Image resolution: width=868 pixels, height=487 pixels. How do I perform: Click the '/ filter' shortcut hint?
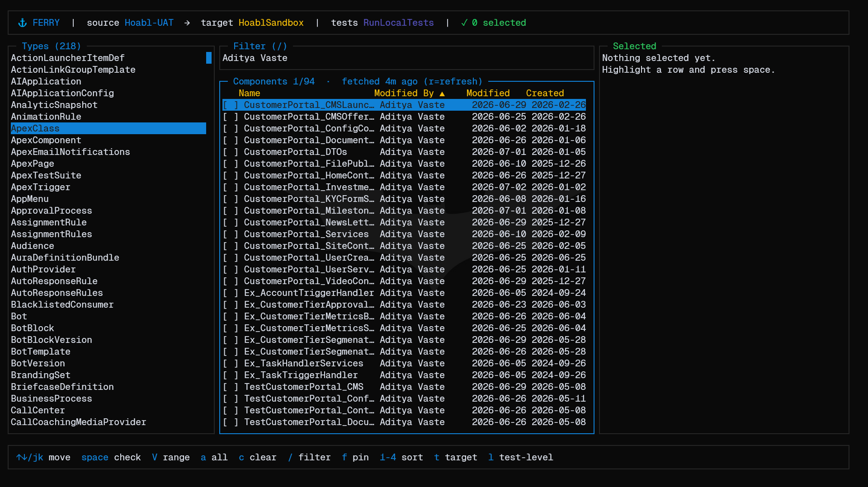coord(309,457)
